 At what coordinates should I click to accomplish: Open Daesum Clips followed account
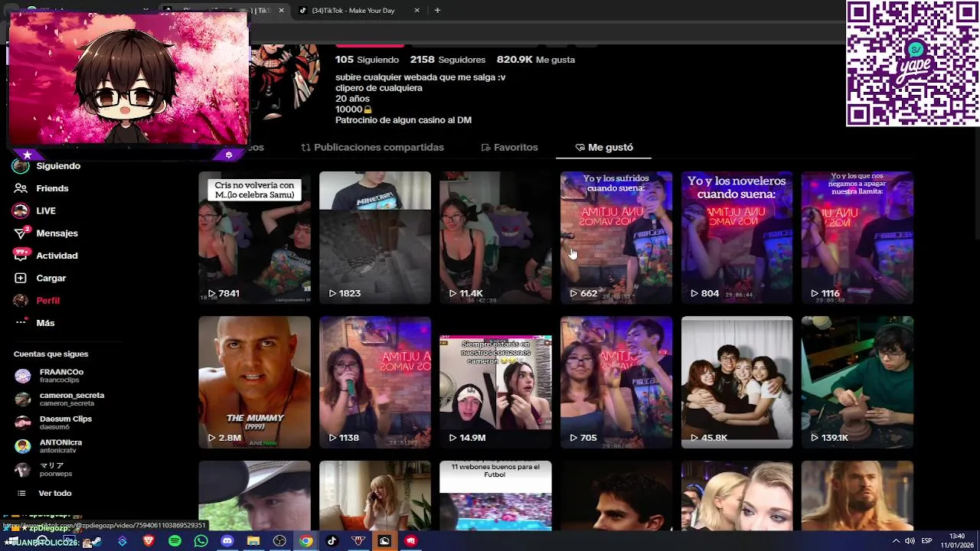point(54,422)
